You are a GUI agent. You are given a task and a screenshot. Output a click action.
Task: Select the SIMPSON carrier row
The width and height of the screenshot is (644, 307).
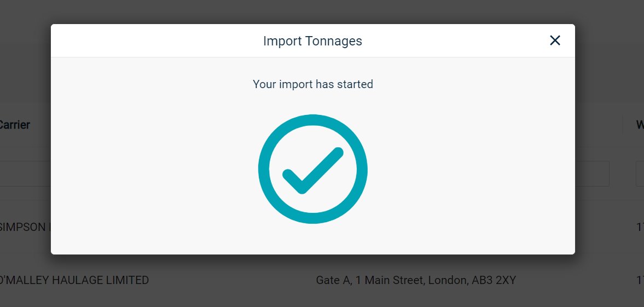26,227
